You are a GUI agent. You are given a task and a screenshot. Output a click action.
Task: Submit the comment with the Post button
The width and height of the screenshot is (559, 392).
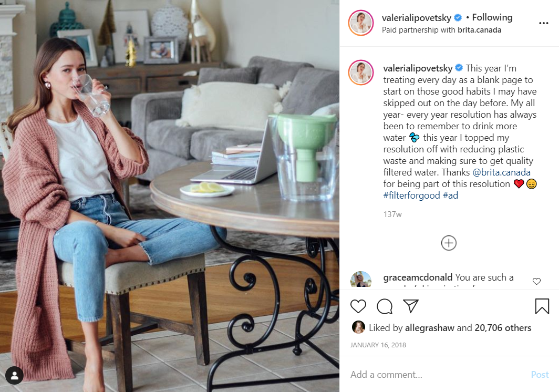540,375
